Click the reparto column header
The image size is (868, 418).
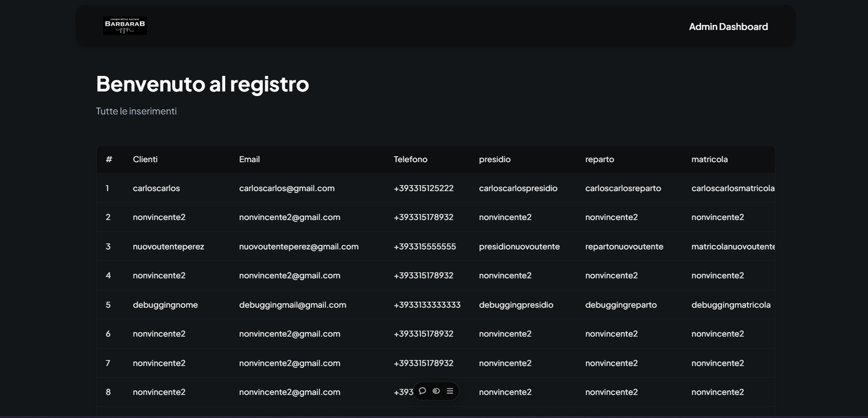click(599, 159)
